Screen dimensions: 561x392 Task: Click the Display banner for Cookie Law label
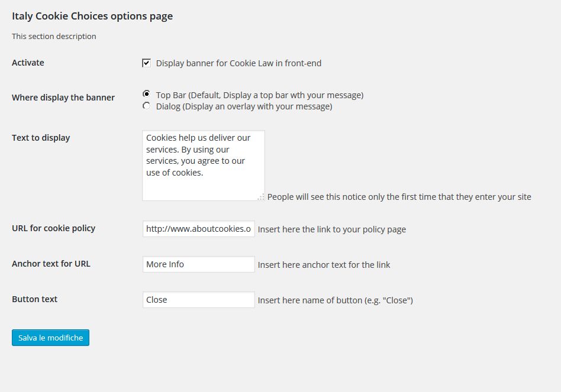click(x=238, y=63)
